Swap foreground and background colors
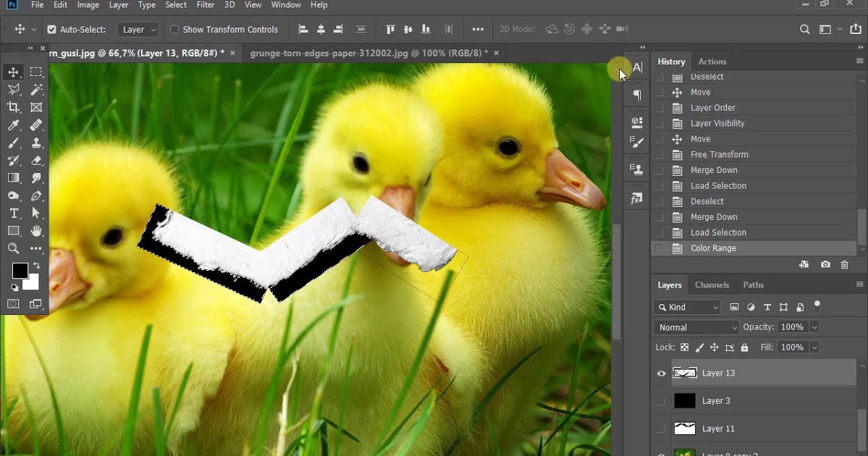The height and width of the screenshot is (456, 868). pos(36,266)
